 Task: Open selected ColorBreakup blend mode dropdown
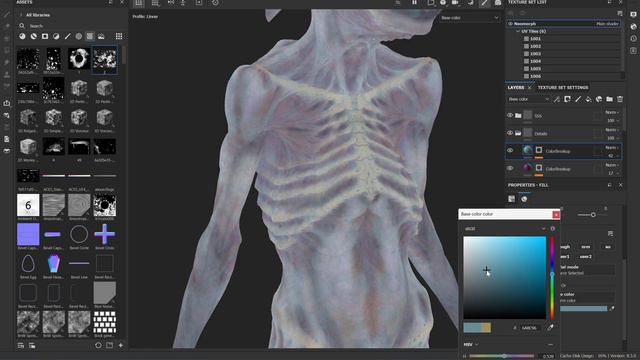pyautogui.click(x=612, y=147)
